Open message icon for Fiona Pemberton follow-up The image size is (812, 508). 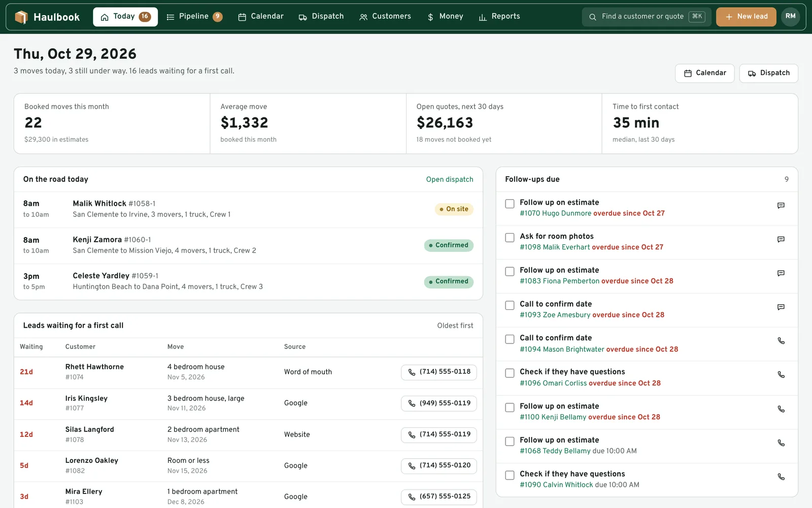[781, 273]
